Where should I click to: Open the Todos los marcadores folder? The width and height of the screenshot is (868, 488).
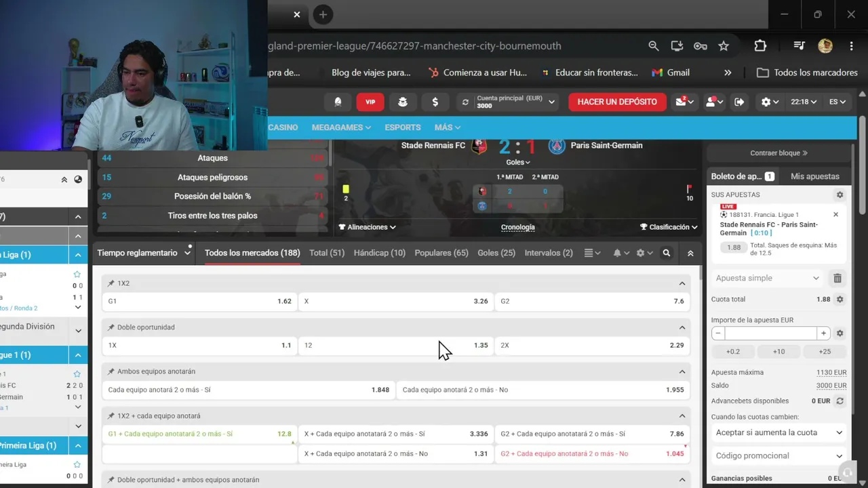click(x=807, y=73)
